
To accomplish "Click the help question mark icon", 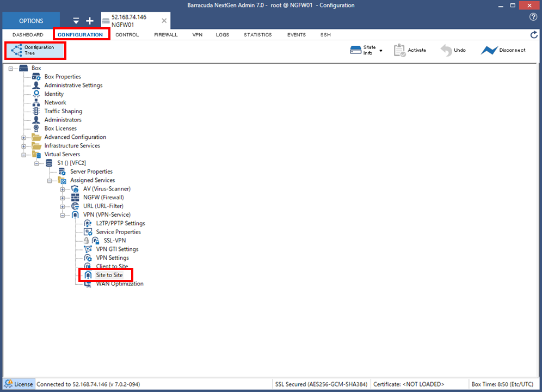I will click(533, 17).
